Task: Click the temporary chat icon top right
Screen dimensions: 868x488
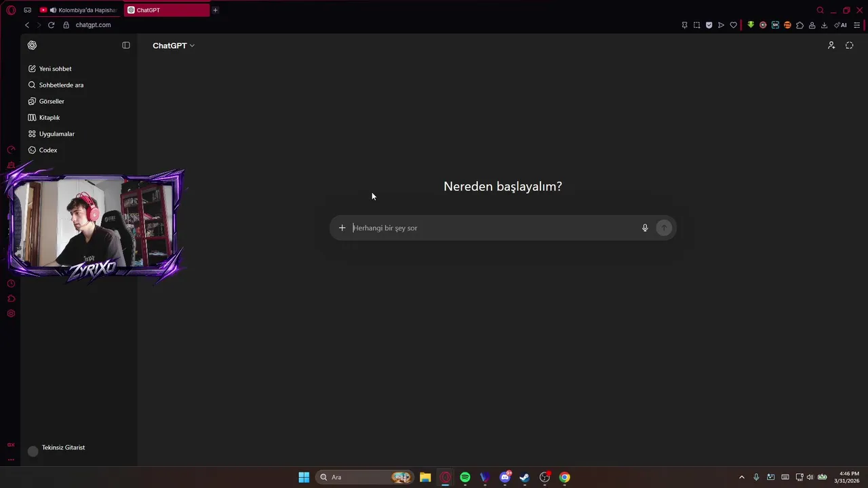Action: click(x=850, y=45)
